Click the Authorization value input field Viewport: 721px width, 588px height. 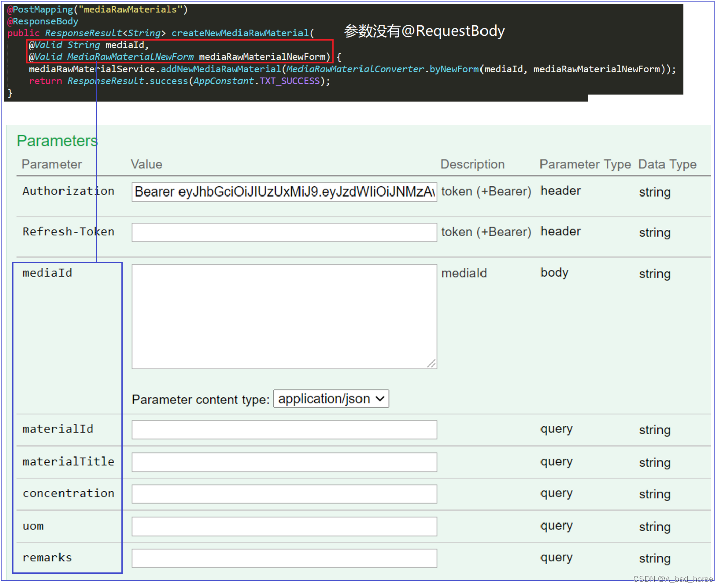pyautogui.click(x=284, y=192)
